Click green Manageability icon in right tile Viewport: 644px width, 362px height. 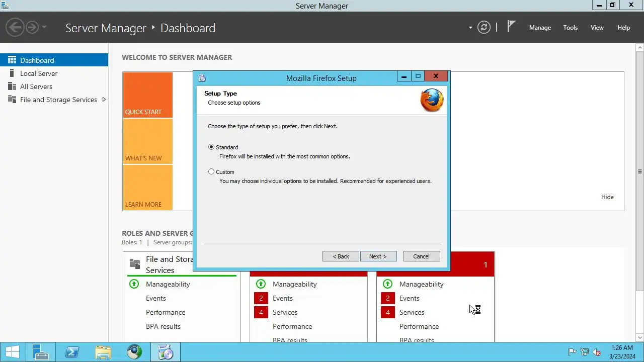pyautogui.click(x=387, y=284)
